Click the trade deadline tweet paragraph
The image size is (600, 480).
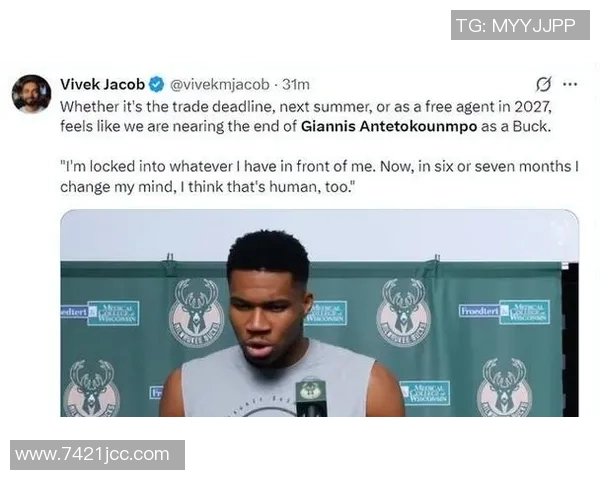coord(306,116)
